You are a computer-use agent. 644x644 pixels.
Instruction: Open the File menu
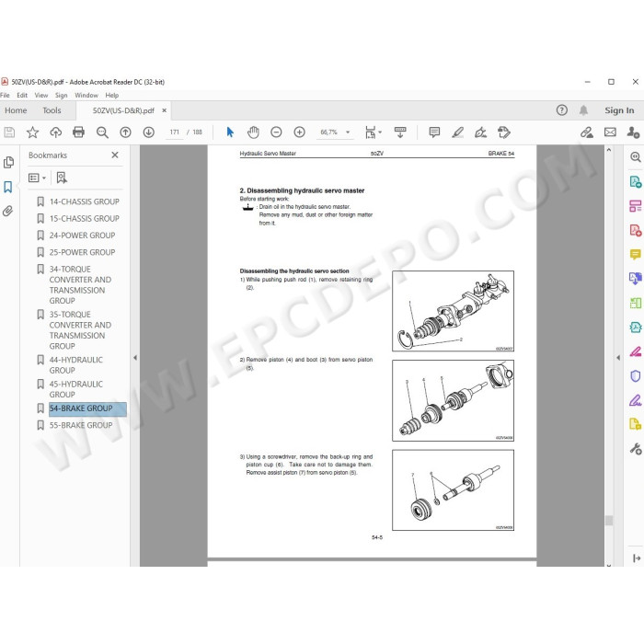point(5,96)
